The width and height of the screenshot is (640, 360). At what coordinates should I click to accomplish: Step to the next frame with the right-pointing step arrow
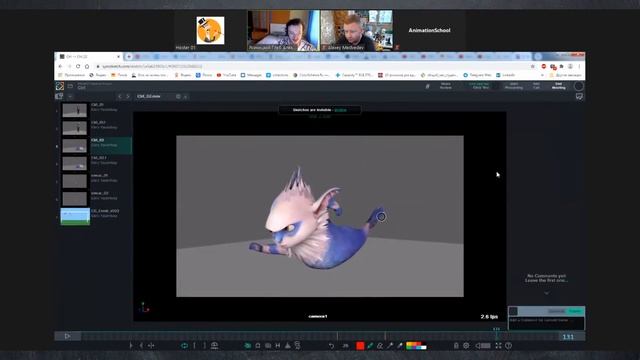point(131,346)
